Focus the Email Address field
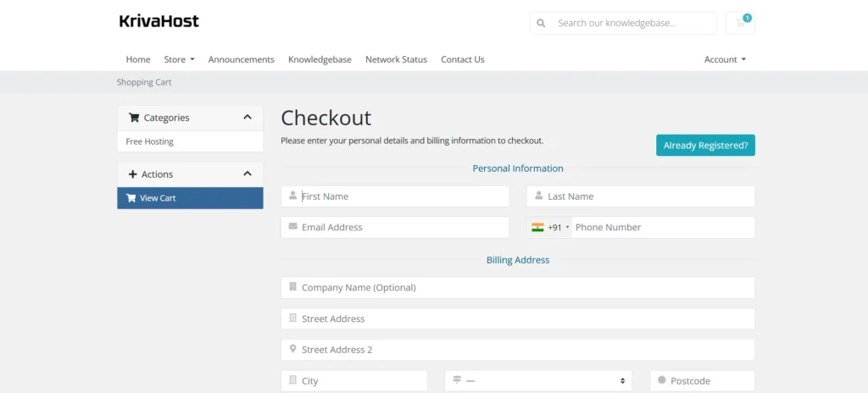 tap(395, 227)
